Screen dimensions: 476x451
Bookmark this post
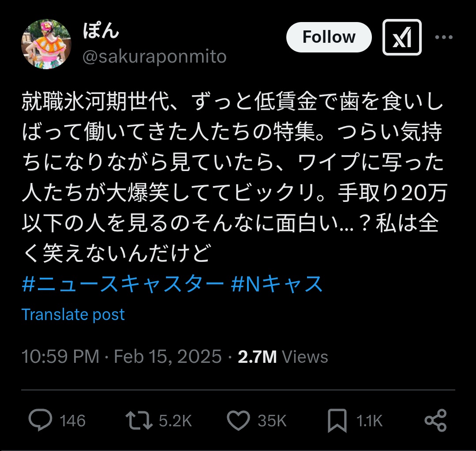click(x=337, y=421)
